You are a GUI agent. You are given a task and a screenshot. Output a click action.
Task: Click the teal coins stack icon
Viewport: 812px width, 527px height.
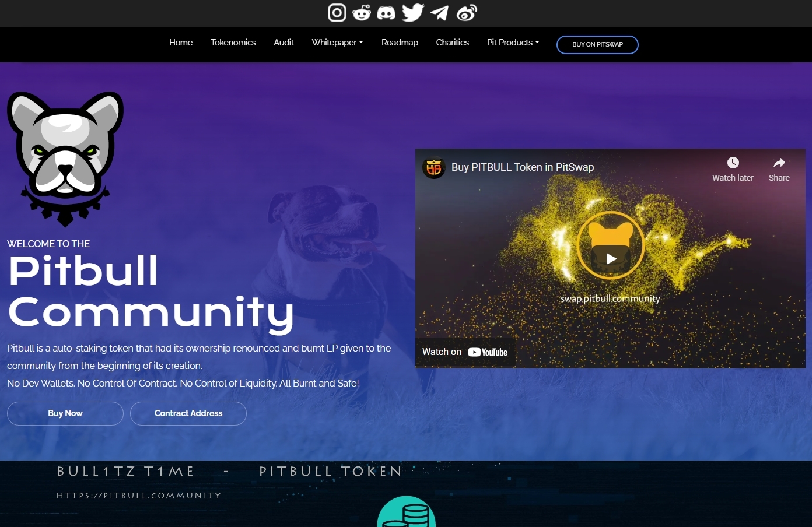[407, 511]
